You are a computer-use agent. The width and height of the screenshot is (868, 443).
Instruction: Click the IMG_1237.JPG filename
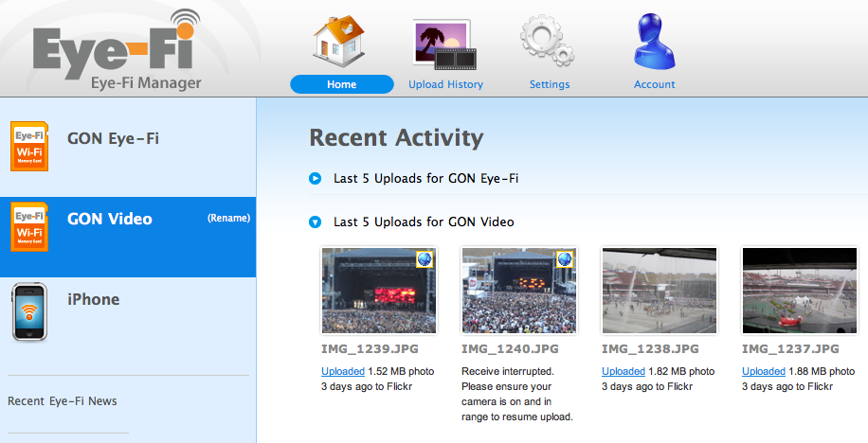pos(790,349)
